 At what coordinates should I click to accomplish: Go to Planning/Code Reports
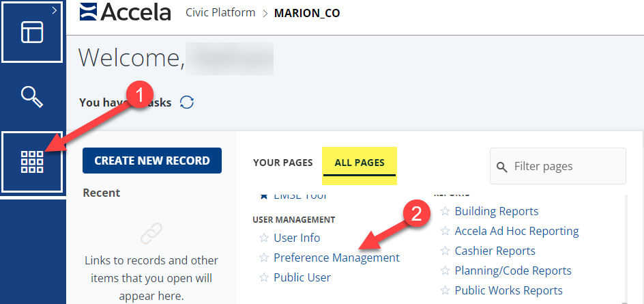(512, 271)
